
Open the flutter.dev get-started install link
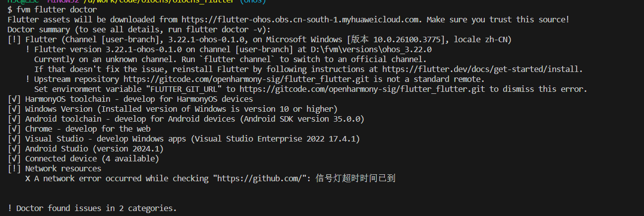(x=481, y=69)
